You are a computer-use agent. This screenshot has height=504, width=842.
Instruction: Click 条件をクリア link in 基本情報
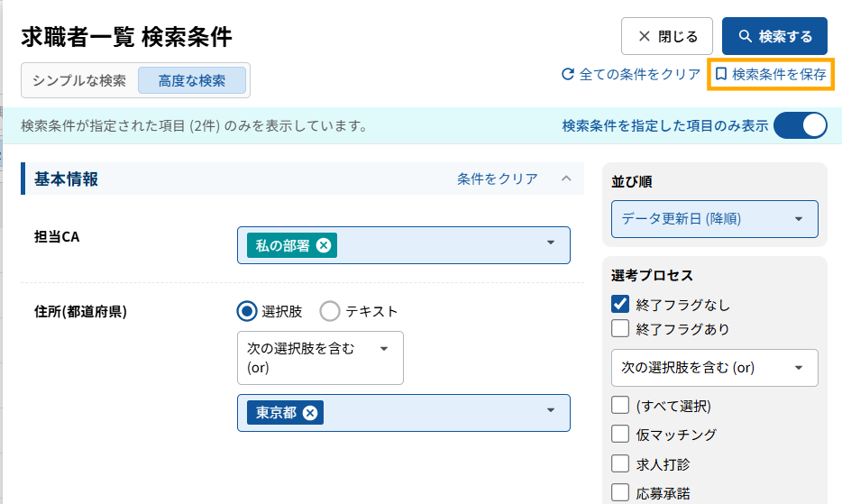click(x=497, y=179)
